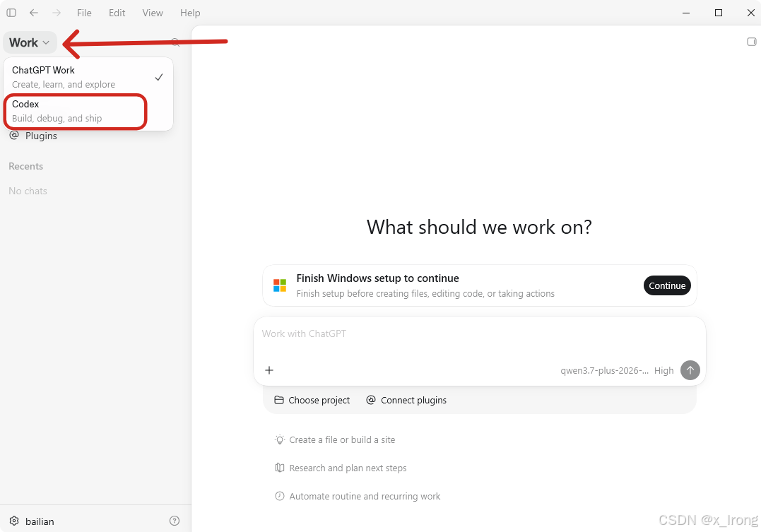
Task: Click the search icon in sidebar
Action: pyautogui.click(x=176, y=42)
